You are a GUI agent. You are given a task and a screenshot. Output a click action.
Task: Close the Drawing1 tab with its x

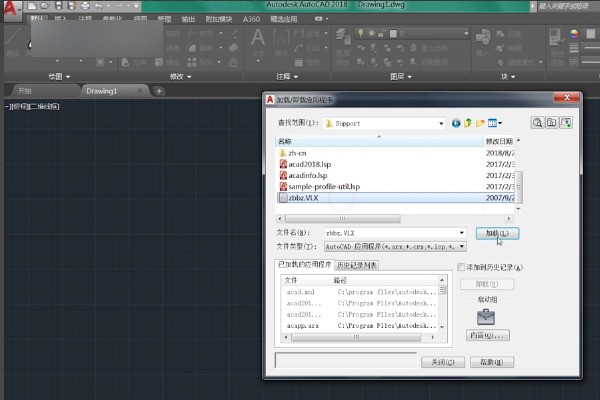pyautogui.click(x=140, y=91)
